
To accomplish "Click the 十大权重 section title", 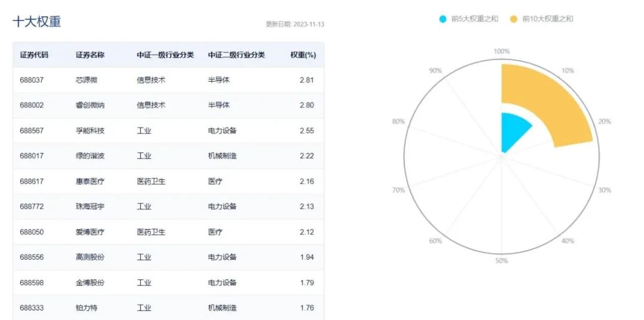I will click(x=37, y=22).
